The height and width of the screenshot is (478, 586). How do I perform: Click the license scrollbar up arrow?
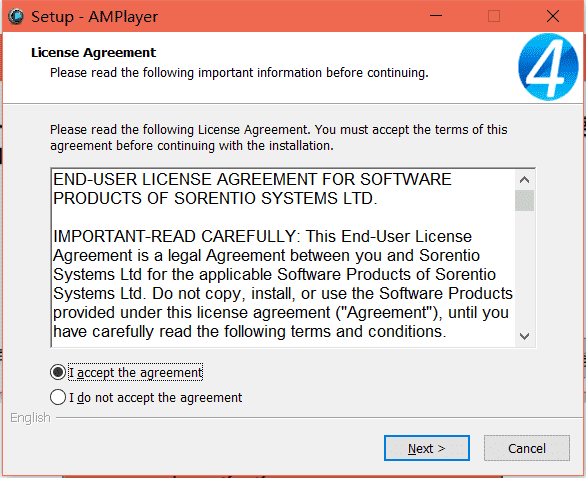[x=524, y=180]
